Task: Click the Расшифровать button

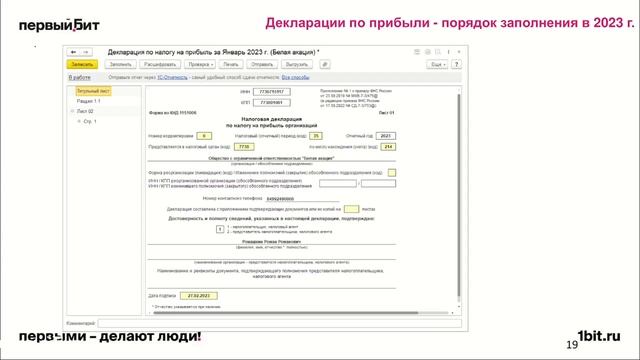Action: (160, 64)
